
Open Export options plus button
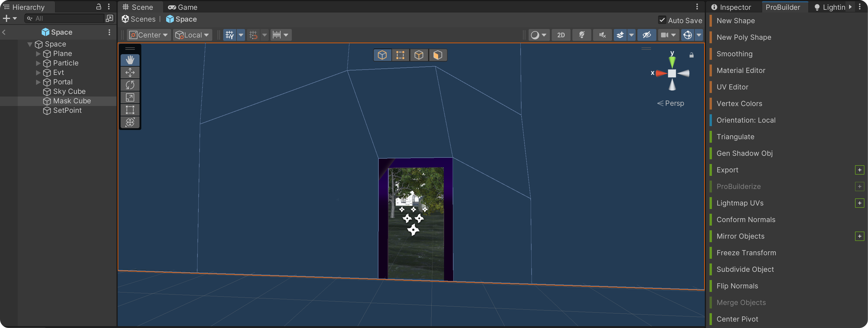tap(859, 170)
